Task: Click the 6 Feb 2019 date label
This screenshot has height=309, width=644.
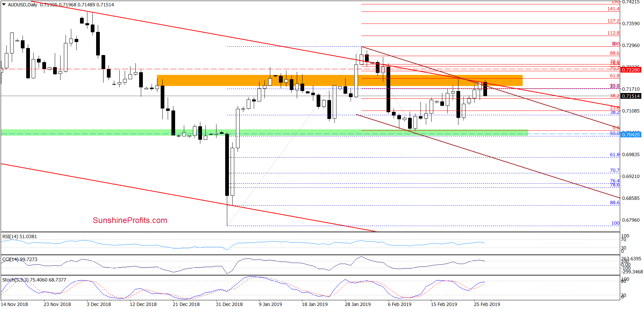Action: coord(400,304)
